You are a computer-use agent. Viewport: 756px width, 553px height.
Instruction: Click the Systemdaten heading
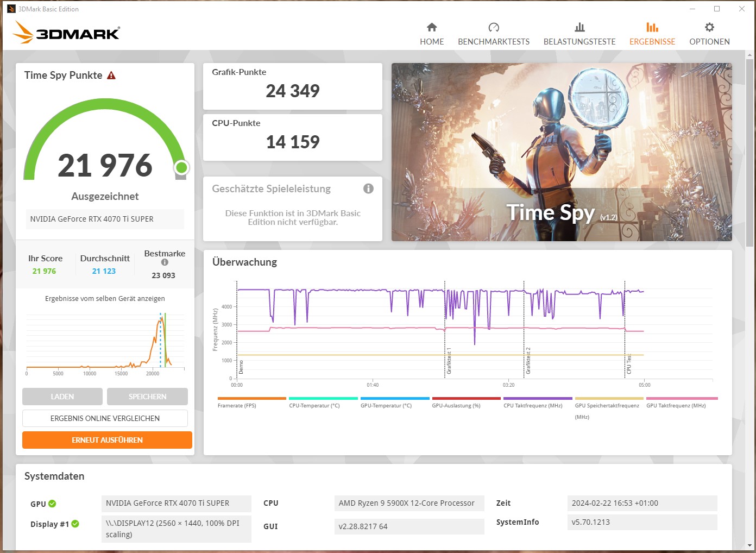54,476
